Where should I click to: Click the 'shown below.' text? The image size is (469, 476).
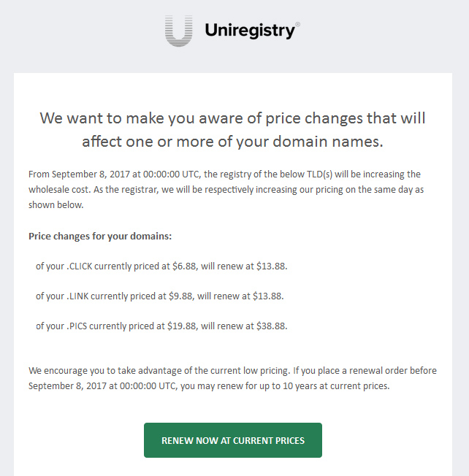[x=56, y=205]
